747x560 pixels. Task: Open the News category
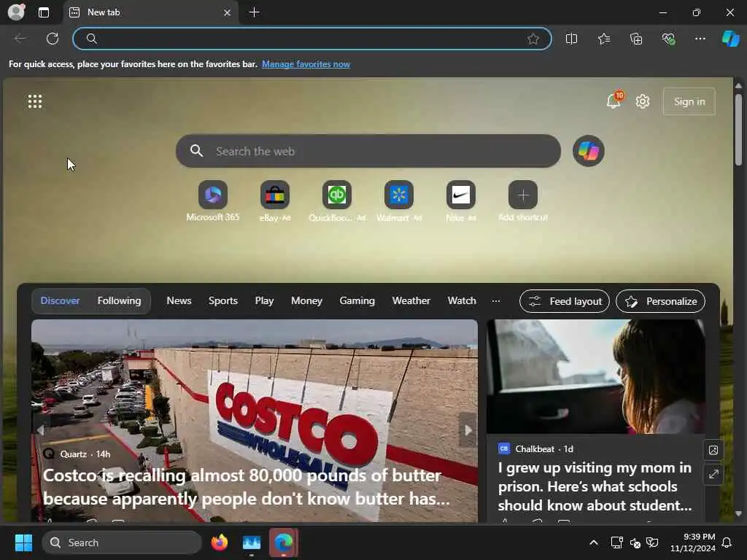[179, 301]
